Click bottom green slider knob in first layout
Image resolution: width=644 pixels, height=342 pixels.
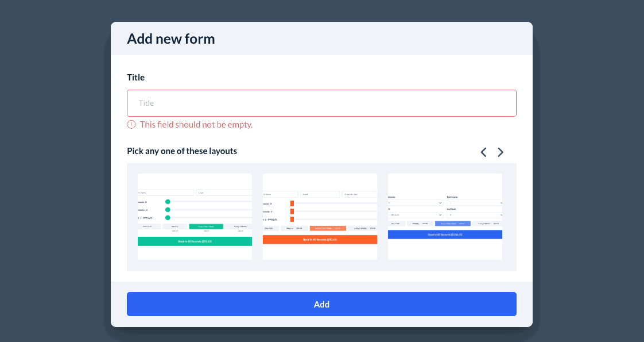point(168,218)
